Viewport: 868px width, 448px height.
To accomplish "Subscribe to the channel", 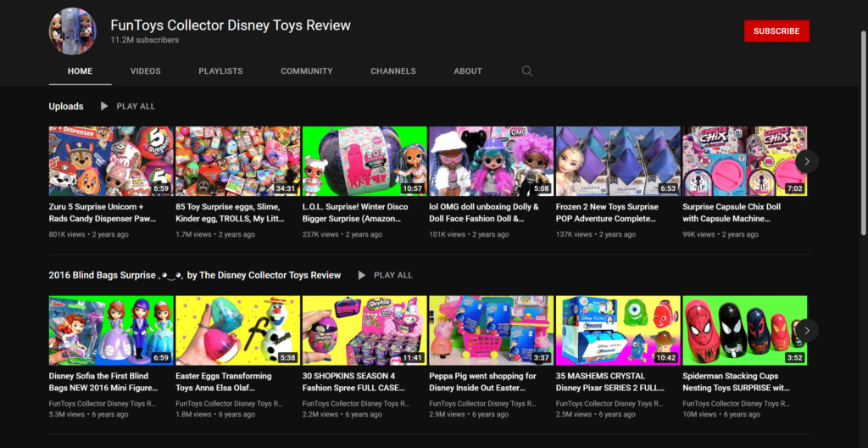I will click(776, 31).
